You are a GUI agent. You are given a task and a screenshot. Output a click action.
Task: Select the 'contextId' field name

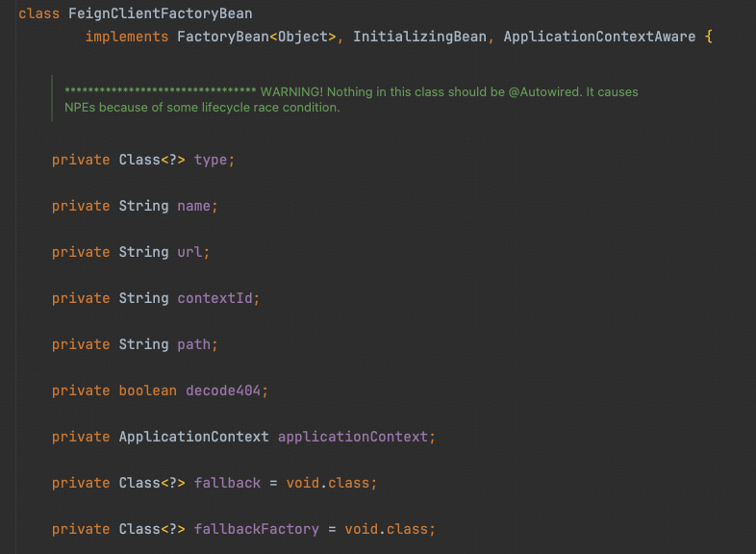tap(216, 298)
